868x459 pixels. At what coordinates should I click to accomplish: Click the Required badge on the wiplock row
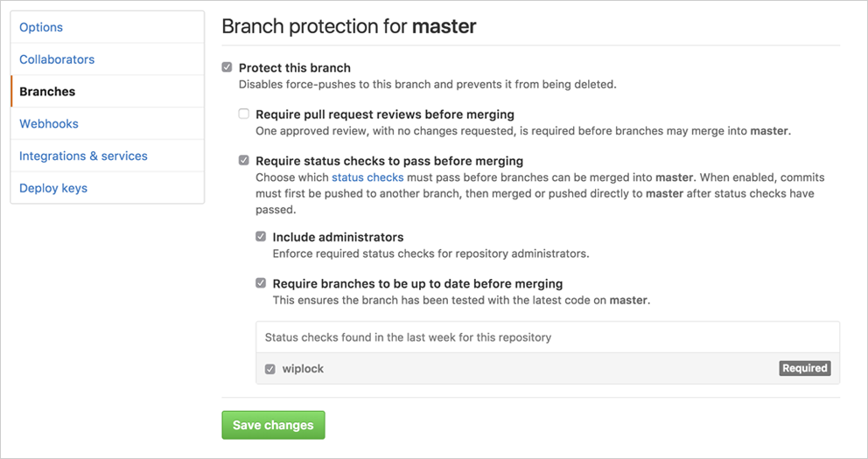coord(804,369)
